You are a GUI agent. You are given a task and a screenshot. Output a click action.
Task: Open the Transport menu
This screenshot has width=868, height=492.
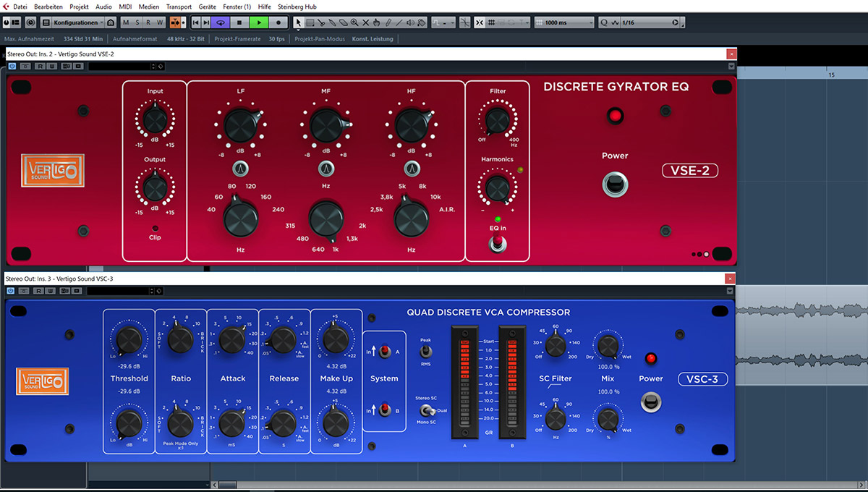click(179, 7)
